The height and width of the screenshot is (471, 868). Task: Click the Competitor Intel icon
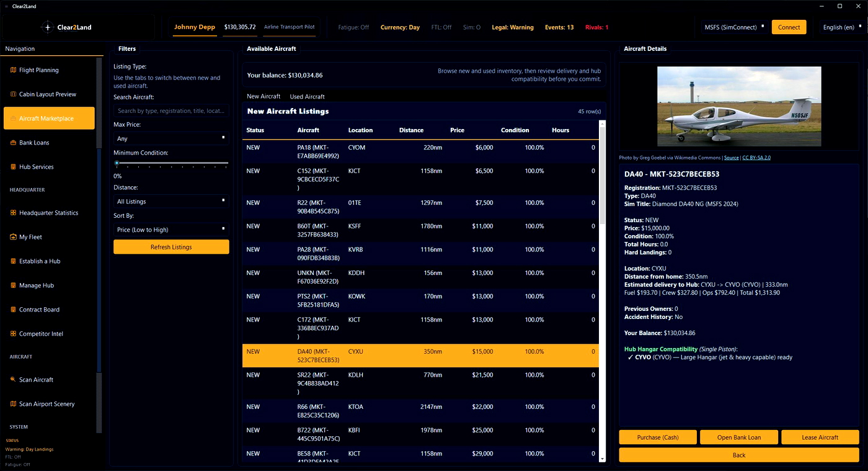tap(14, 334)
